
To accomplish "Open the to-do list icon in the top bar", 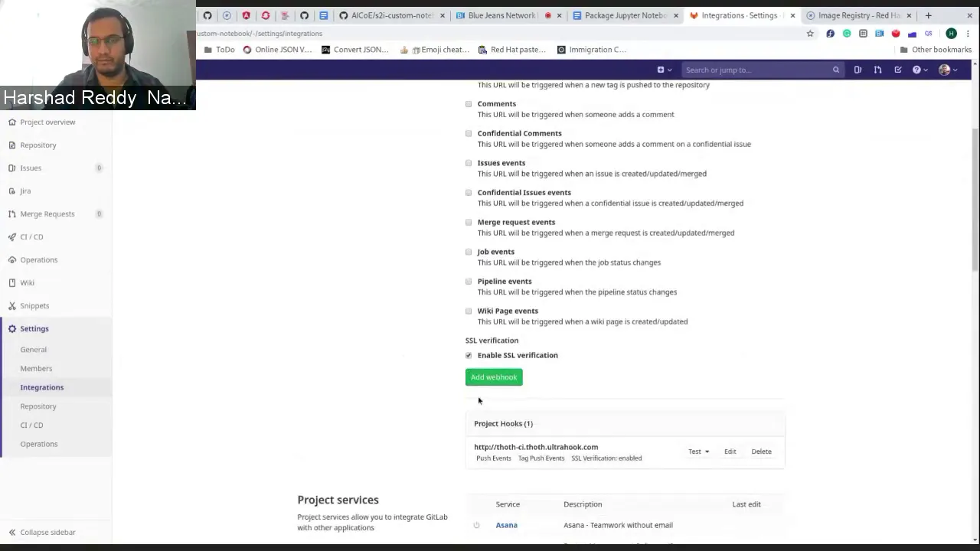I will click(898, 70).
